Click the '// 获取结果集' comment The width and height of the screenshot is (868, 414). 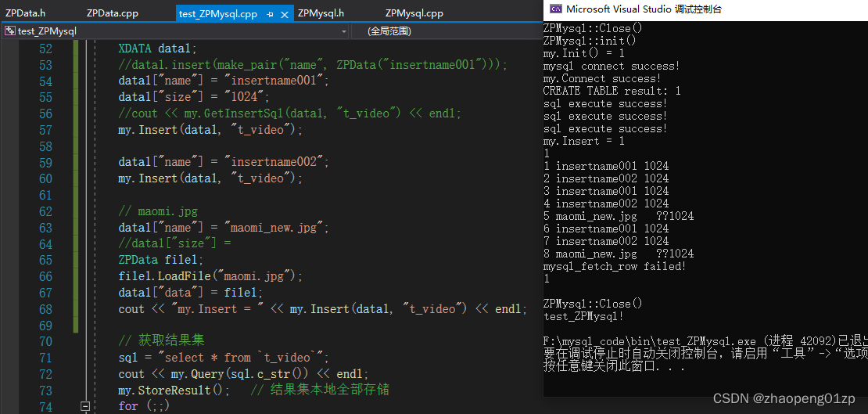pyautogui.click(x=162, y=341)
